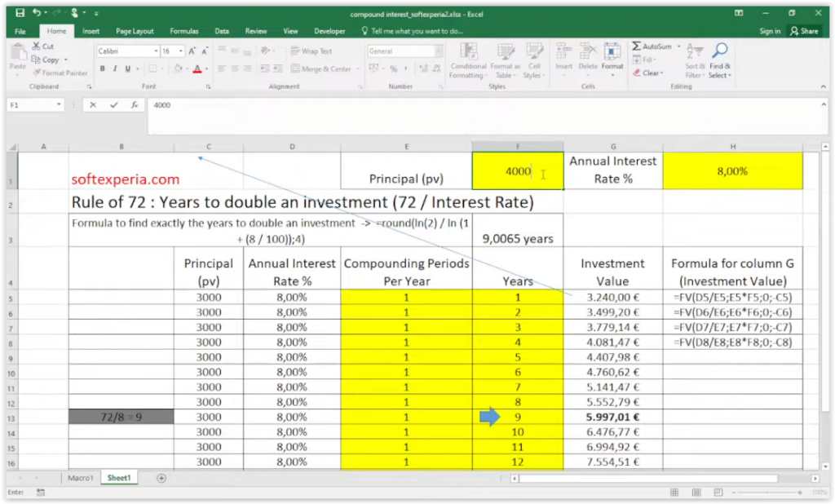This screenshot has height=504, width=835.
Task: Open the Insert Function dialog
Action: 135,105
